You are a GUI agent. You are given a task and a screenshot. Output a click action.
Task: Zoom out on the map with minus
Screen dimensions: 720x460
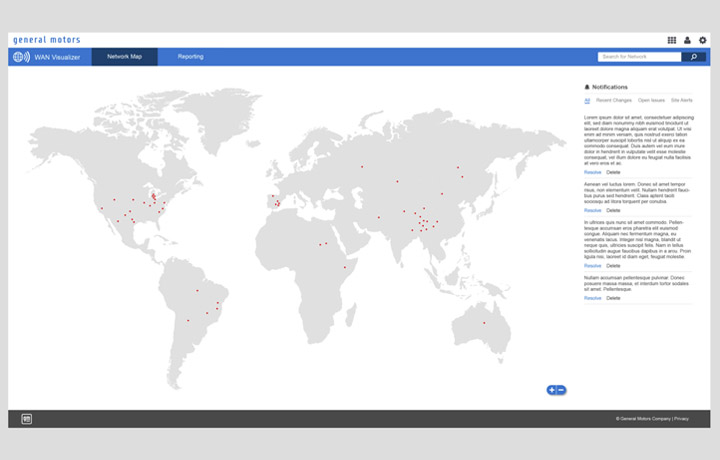pos(561,390)
